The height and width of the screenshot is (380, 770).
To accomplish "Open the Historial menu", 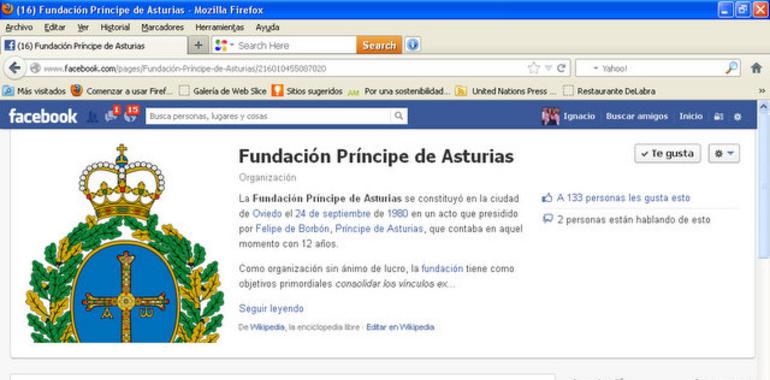I will point(115,27).
